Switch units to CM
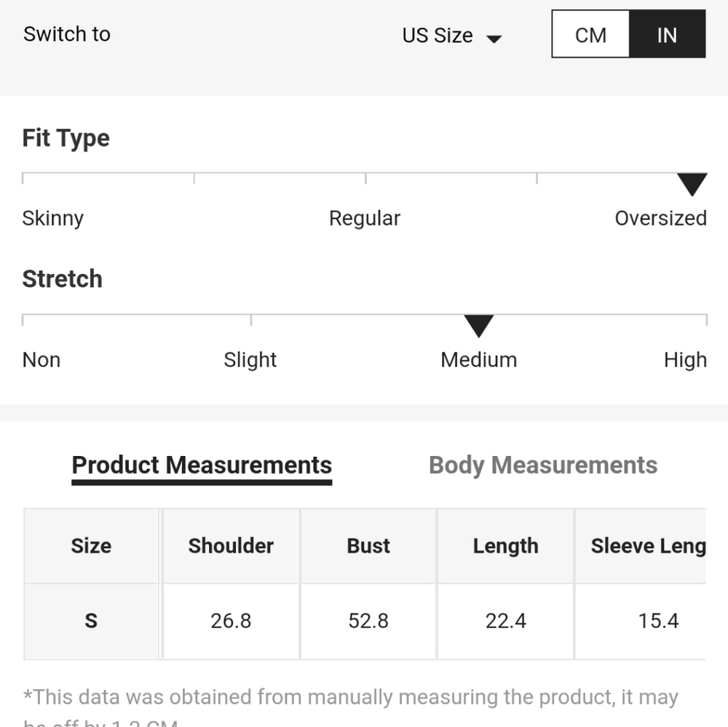The image size is (728, 727). point(590,35)
